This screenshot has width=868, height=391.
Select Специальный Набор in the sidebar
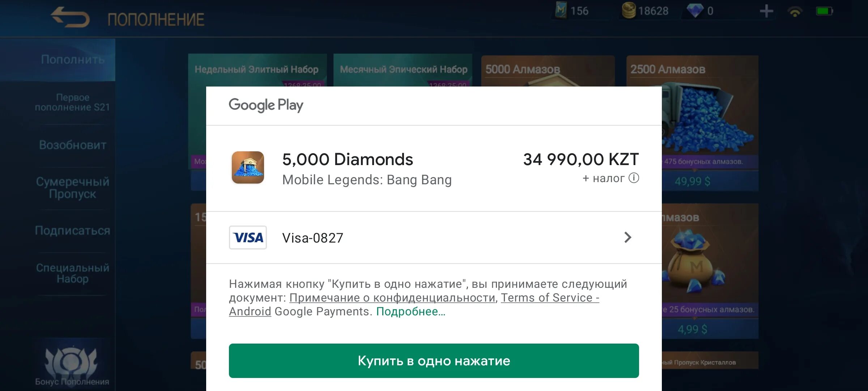click(x=72, y=273)
